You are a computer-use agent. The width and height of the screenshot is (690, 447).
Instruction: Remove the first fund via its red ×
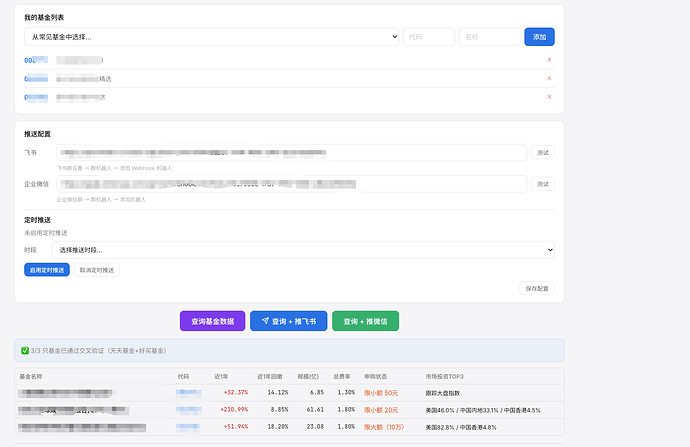(549, 59)
